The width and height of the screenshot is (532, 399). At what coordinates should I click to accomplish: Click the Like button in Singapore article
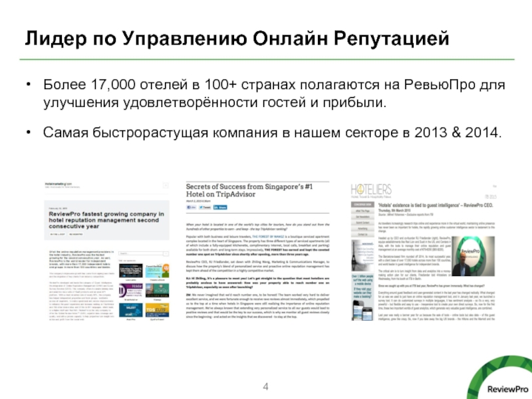[x=192, y=207]
